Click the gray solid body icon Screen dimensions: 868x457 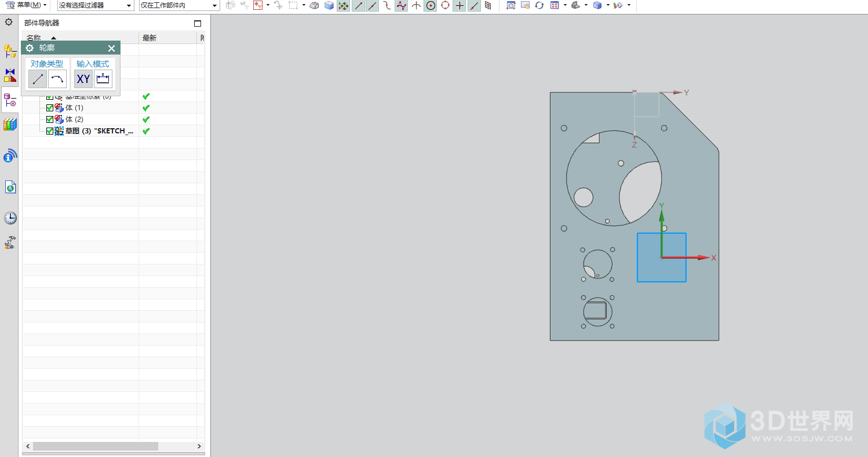(x=313, y=5)
